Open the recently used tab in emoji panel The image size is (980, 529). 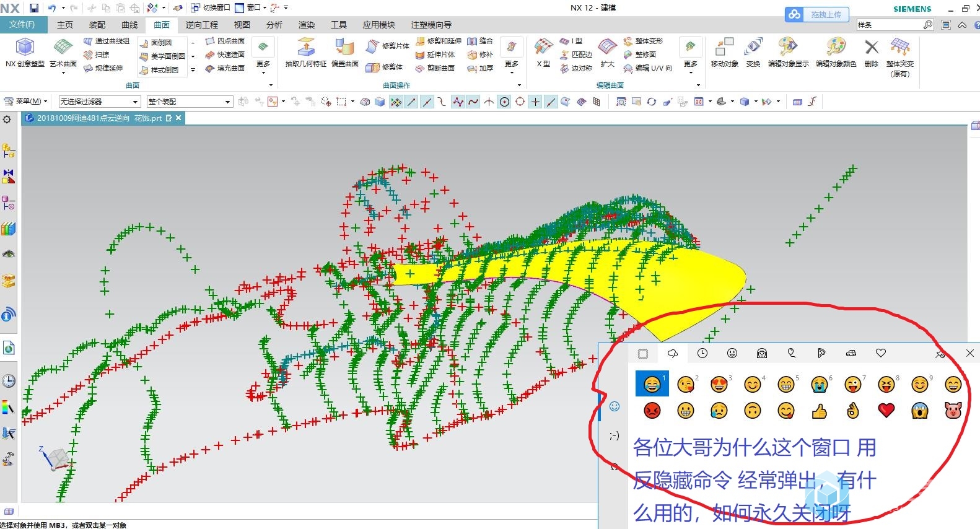tap(702, 353)
